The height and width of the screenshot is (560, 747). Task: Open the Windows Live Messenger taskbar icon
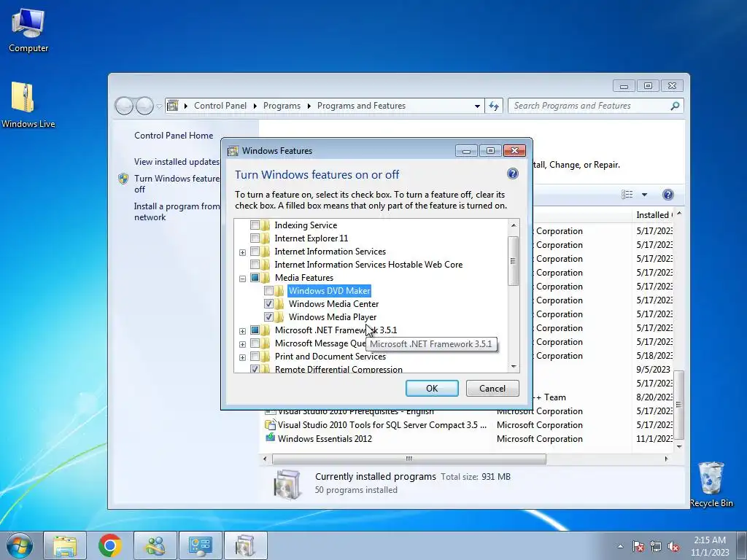click(155, 545)
